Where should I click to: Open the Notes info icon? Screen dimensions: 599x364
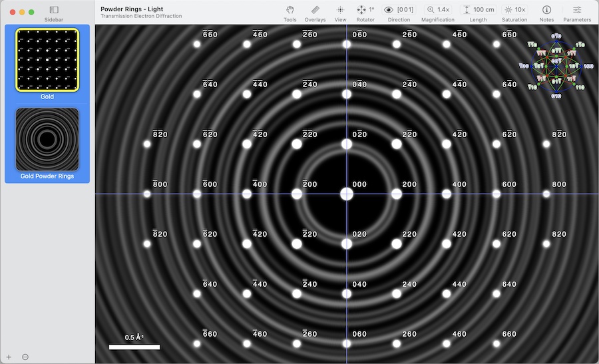(546, 10)
